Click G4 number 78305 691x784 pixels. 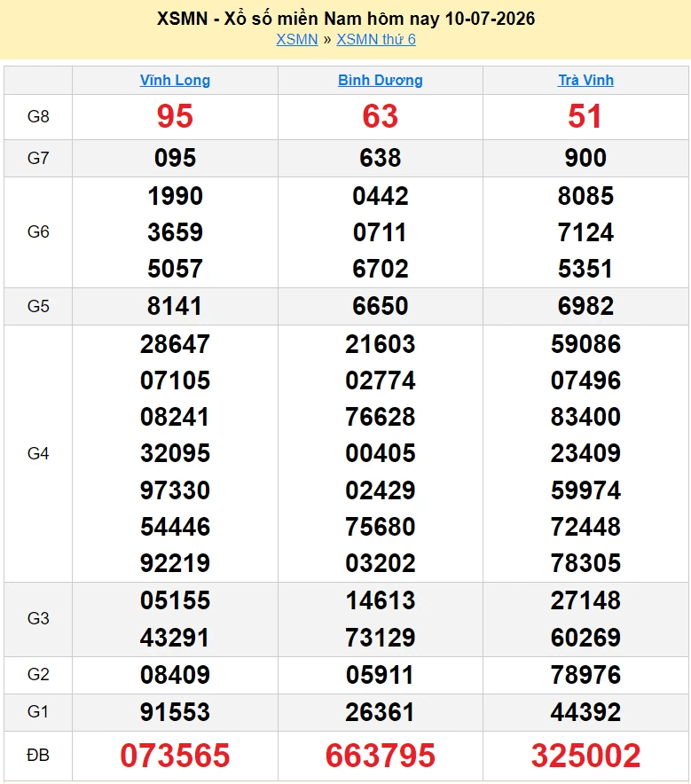(585, 563)
